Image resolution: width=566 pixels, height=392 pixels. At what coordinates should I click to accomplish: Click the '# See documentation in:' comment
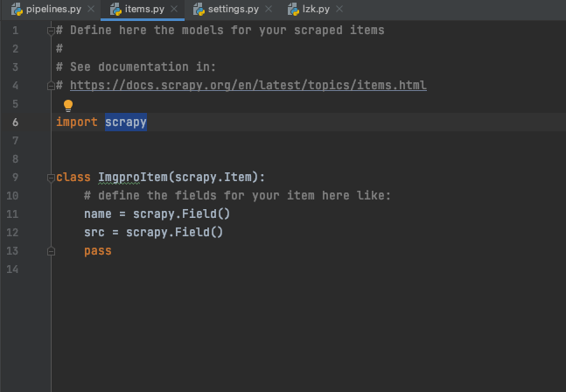[x=136, y=66]
